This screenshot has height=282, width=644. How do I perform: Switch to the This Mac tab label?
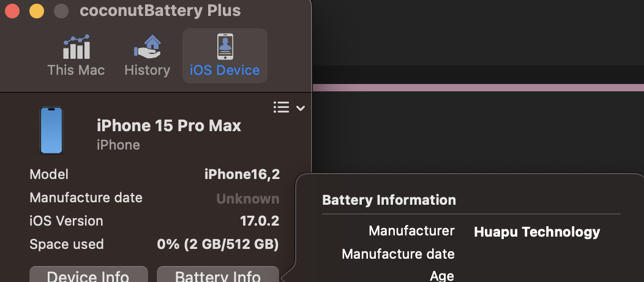pos(76,70)
